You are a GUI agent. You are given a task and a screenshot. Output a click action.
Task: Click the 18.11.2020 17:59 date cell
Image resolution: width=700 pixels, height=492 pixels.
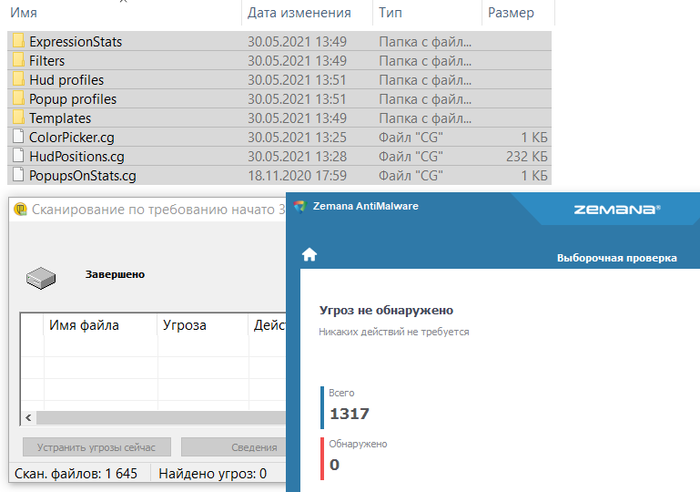pos(297,176)
